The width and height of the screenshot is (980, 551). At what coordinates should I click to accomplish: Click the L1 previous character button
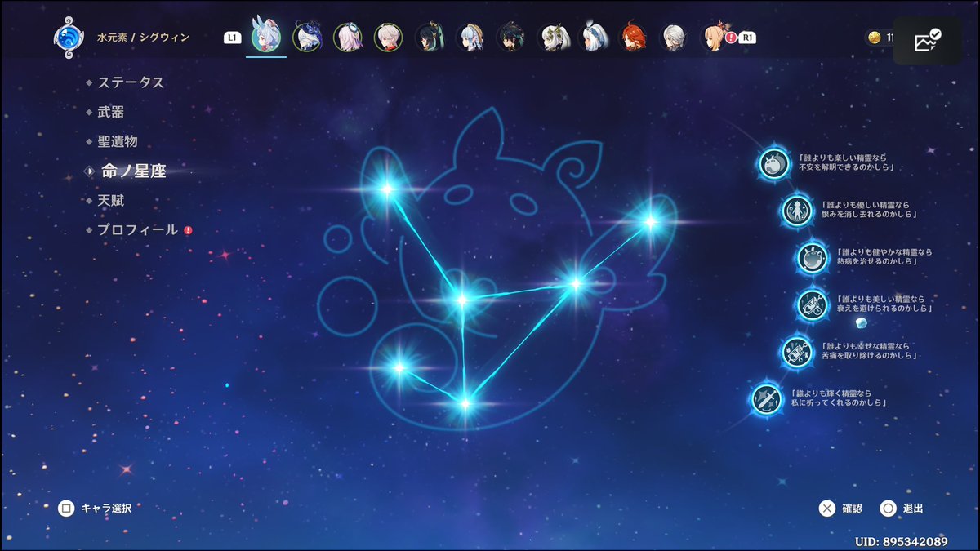point(233,38)
